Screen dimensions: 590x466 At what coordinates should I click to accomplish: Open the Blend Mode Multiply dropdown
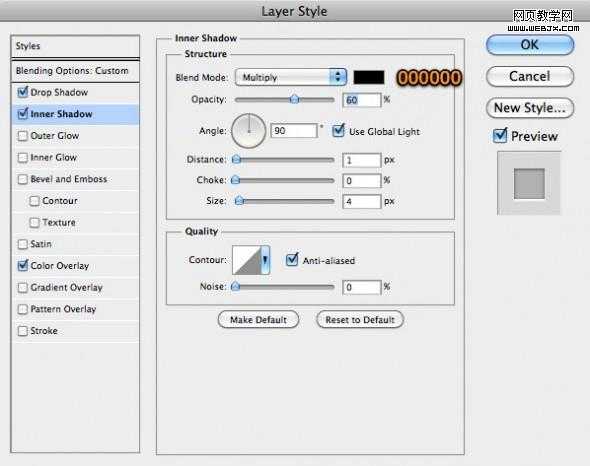click(x=290, y=77)
